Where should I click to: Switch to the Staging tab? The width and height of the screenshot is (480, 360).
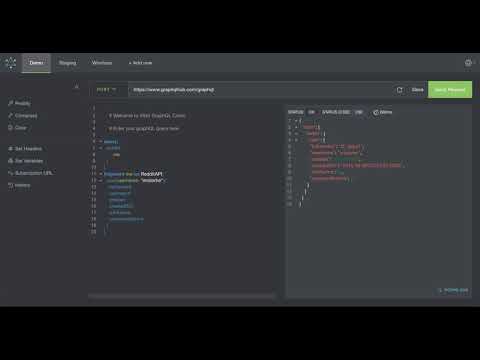tap(67, 63)
